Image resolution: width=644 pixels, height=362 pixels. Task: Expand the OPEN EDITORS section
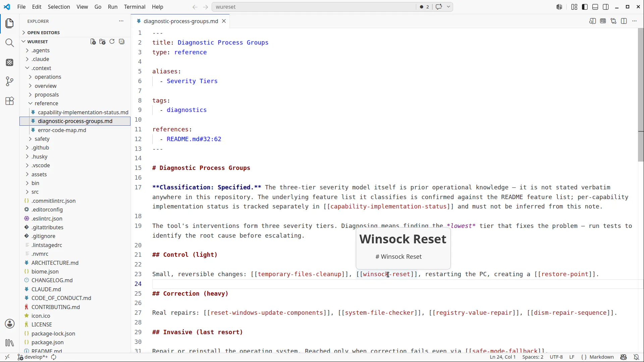click(x=43, y=33)
